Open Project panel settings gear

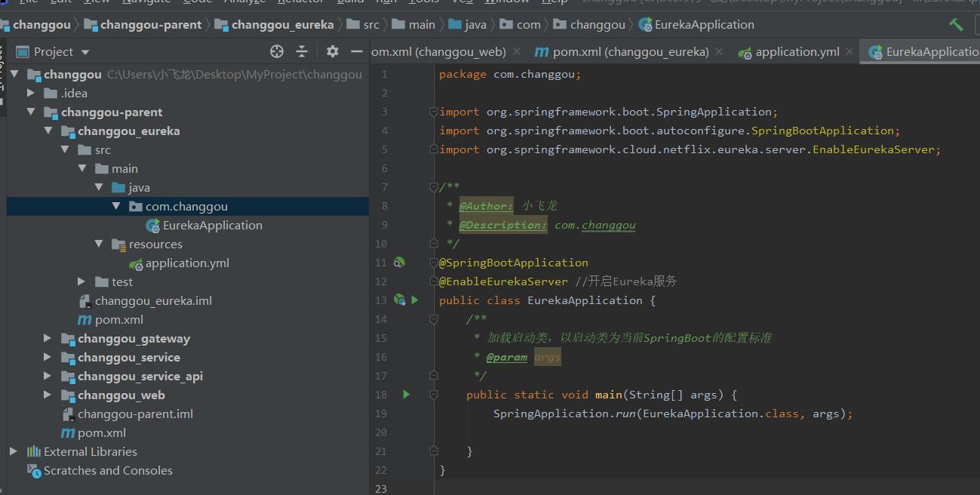pos(333,51)
